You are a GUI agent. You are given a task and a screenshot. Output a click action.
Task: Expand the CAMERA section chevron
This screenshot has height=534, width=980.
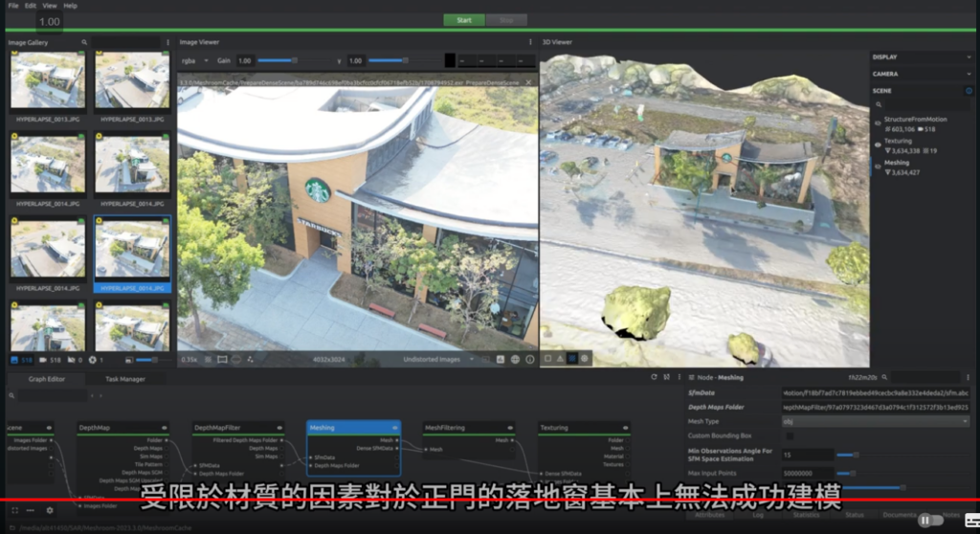click(x=969, y=74)
